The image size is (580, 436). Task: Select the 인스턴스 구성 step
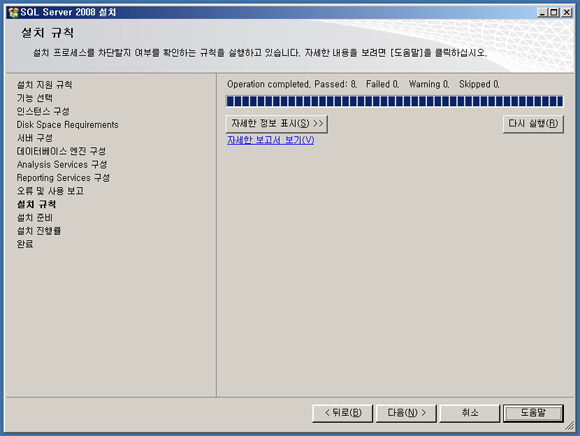pos(43,111)
